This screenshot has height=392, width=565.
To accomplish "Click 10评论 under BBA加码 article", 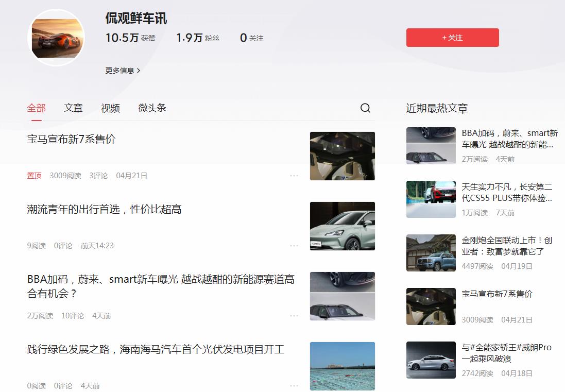I will coord(73,316).
